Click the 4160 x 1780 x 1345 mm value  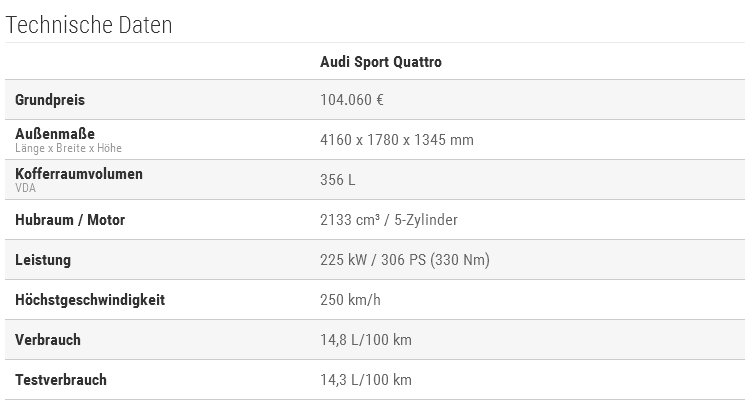click(396, 140)
